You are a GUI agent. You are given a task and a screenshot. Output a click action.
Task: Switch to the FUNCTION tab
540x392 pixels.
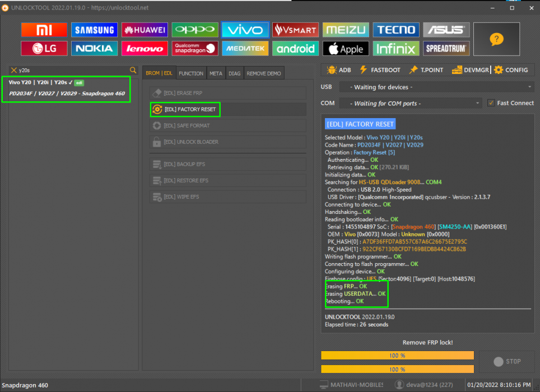[191, 73]
